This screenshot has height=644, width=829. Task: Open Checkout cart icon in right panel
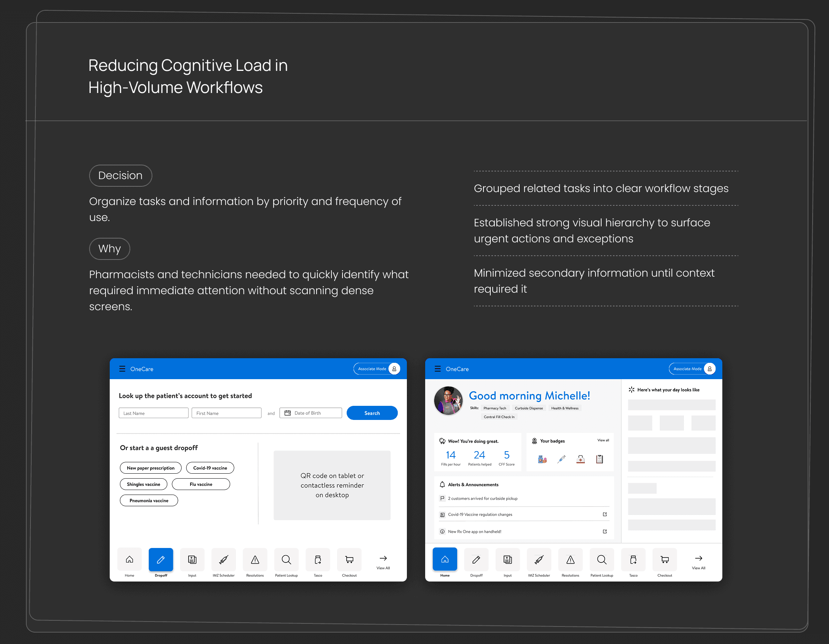click(x=664, y=559)
